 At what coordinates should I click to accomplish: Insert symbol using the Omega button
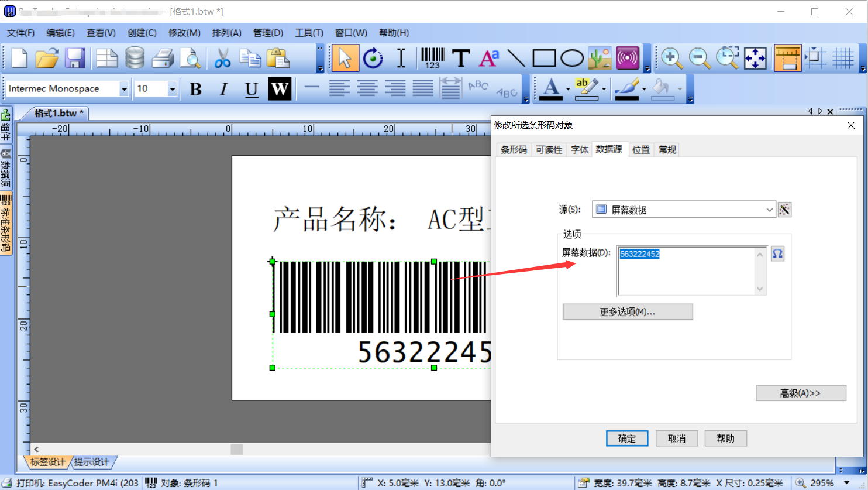coord(777,253)
